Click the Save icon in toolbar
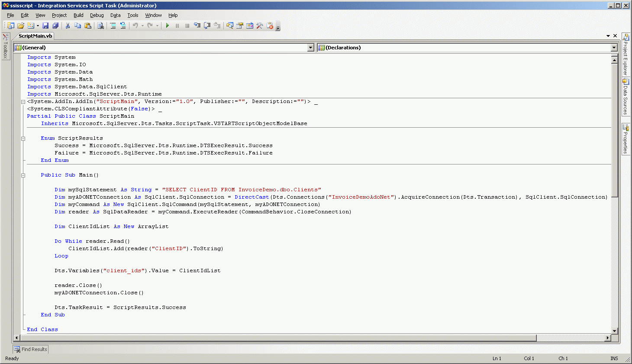 (45, 26)
